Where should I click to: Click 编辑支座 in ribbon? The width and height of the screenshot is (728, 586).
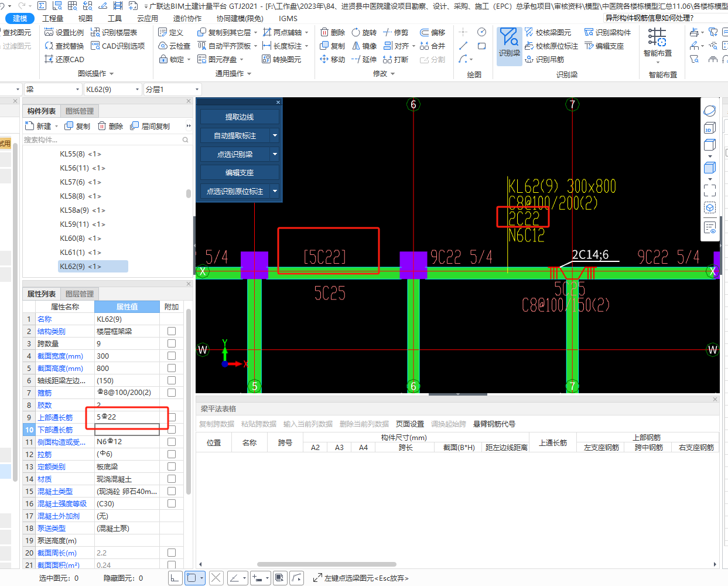(x=604, y=46)
